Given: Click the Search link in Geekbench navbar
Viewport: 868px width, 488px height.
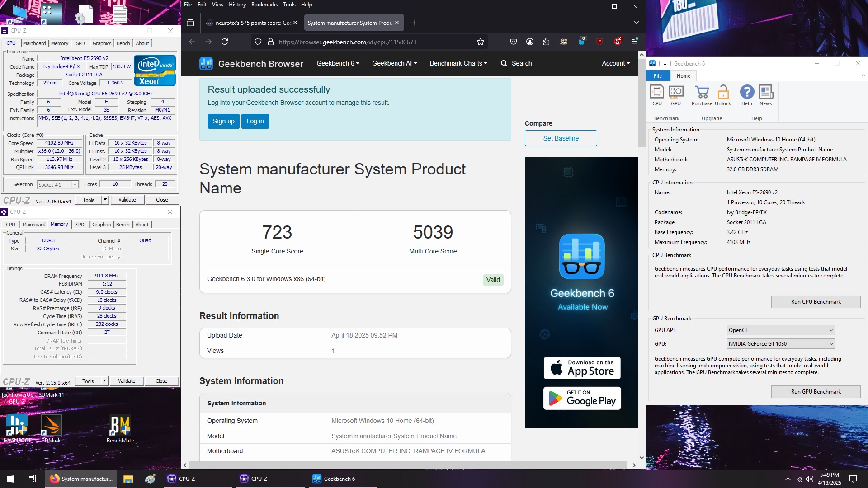Looking at the screenshot, I should point(516,63).
